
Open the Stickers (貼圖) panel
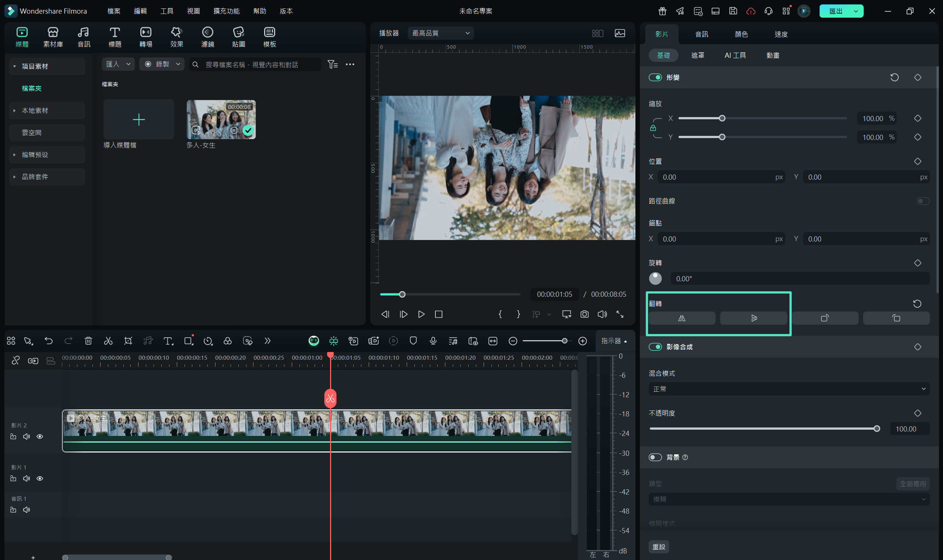click(x=238, y=36)
